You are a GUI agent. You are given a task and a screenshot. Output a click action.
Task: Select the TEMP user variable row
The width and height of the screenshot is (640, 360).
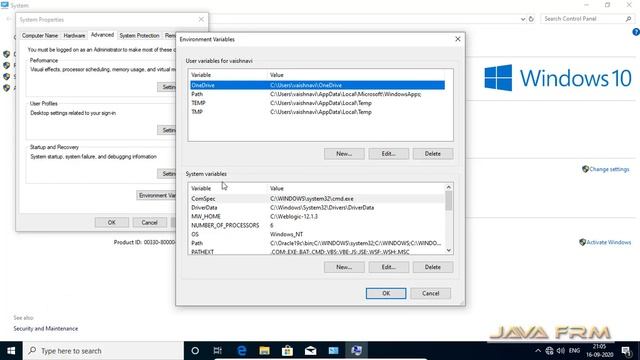(x=318, y=103)
